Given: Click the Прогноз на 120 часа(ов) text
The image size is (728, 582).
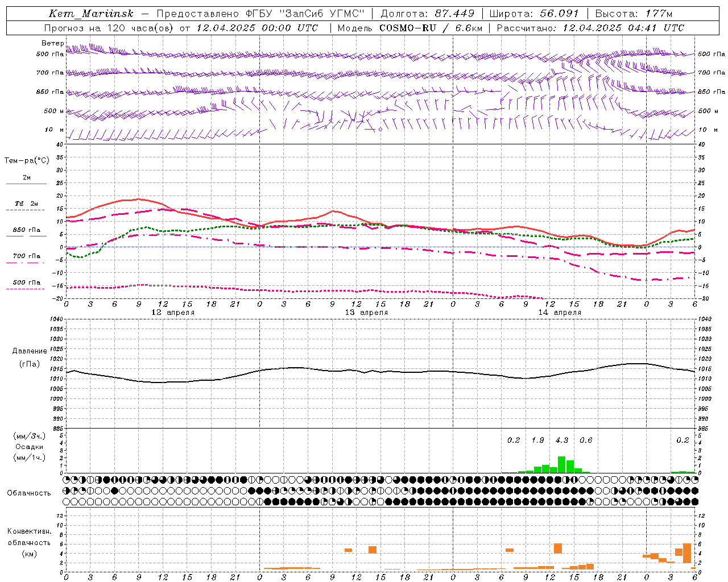Looking at the screenshot, I should pyautogui.click(x=109, y=28).
